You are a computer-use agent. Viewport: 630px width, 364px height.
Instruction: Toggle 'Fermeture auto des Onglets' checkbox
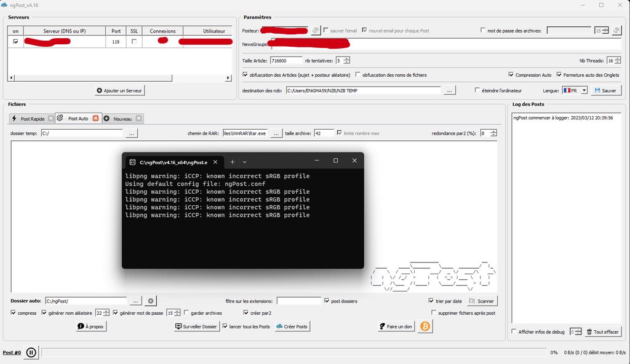559,75
